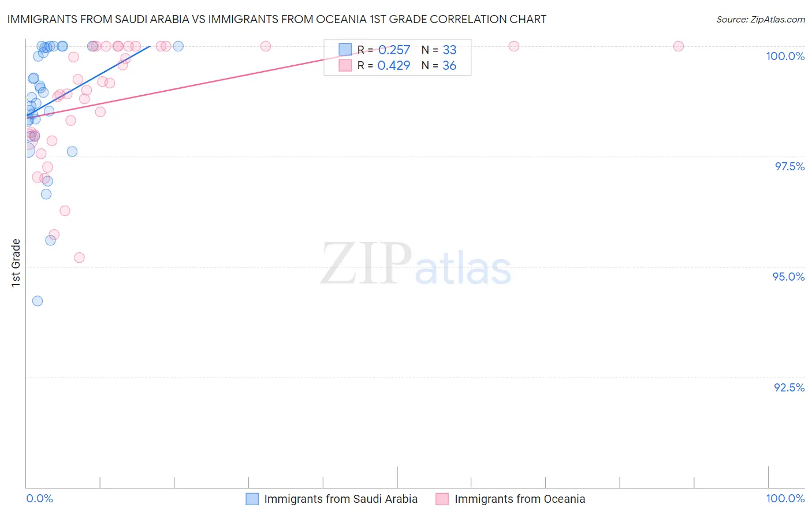Click the 0.0% x-axis label
The height and width of the screenshot is (515, 812).
tap(39, 498)
